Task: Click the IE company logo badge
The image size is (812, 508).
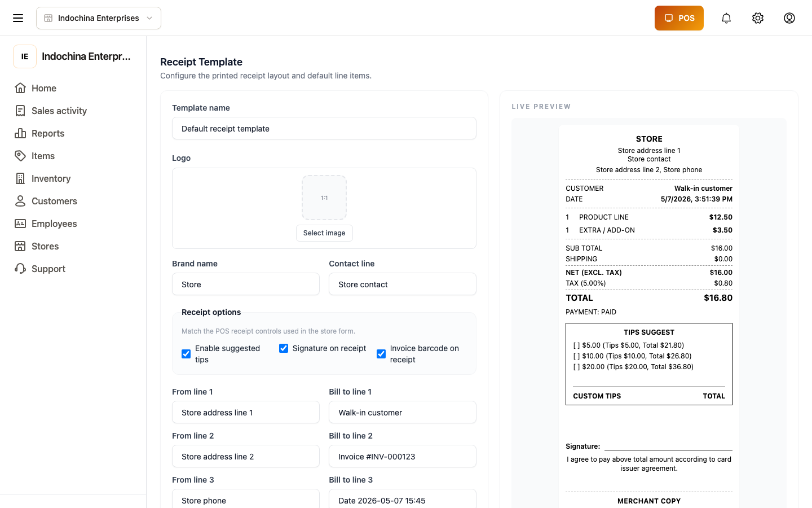Action: click(25, 56)
